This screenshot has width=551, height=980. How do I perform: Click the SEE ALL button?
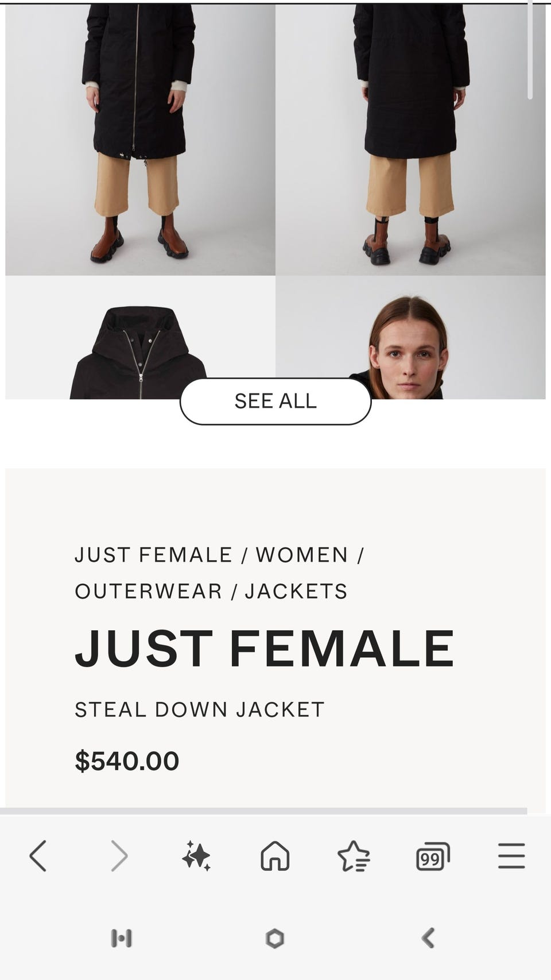pyautogui.click(x=275, y=401)
